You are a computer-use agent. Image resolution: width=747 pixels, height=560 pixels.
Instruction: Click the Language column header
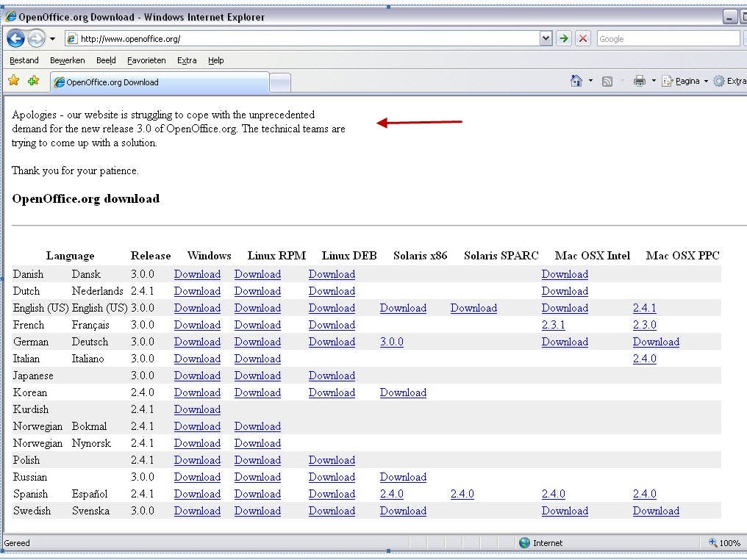pyautogui.click(x=70, y=256)
